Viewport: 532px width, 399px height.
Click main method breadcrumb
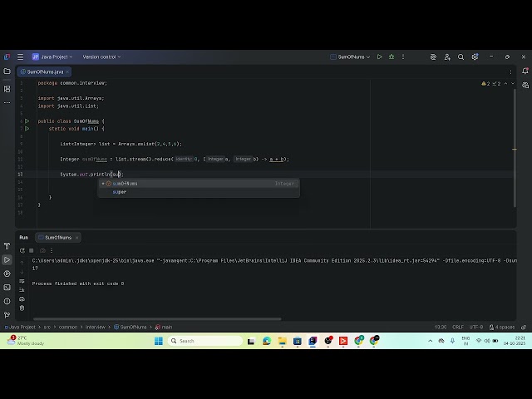point(164,327)
